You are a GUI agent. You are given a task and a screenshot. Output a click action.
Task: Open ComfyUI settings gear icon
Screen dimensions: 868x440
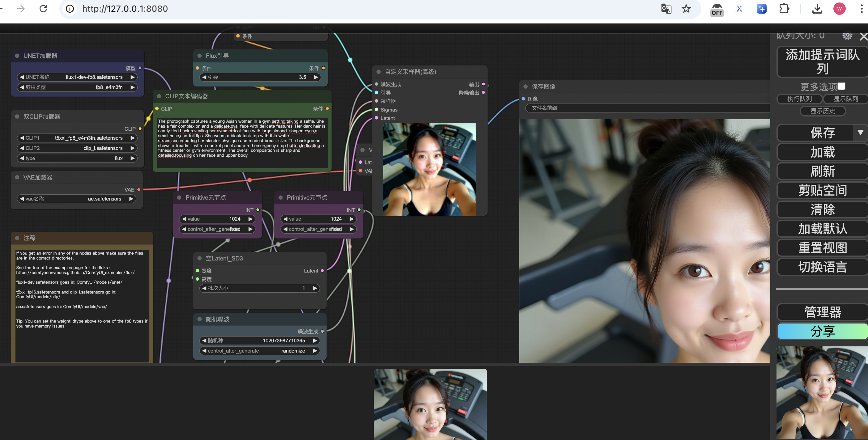847,35
